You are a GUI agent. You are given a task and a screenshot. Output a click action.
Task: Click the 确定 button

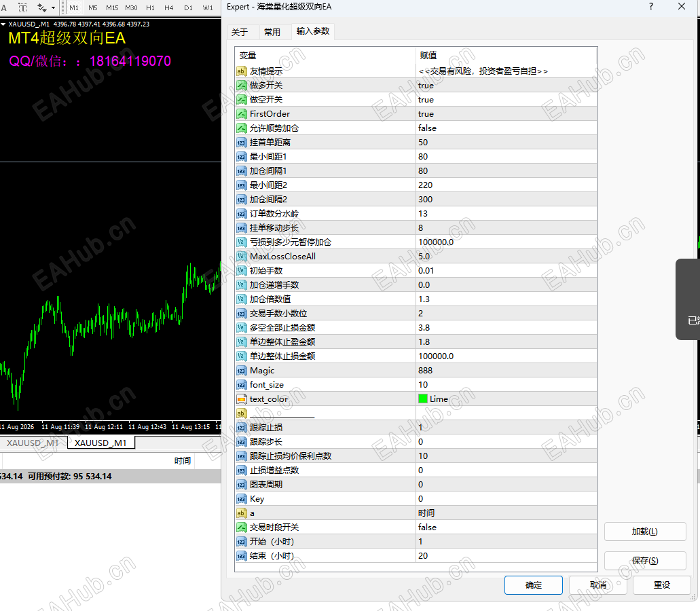[x=534, y=585]
